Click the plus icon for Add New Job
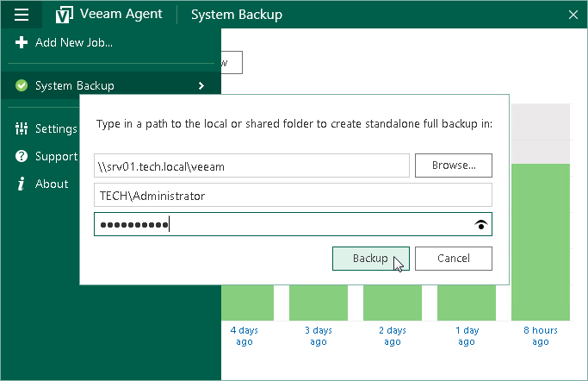588x381 pixels. click(22, 42)
